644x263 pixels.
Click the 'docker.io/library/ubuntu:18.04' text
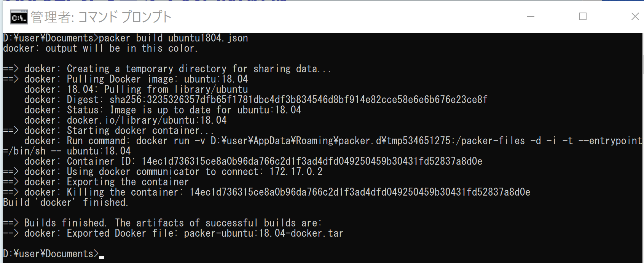point(147,120)
